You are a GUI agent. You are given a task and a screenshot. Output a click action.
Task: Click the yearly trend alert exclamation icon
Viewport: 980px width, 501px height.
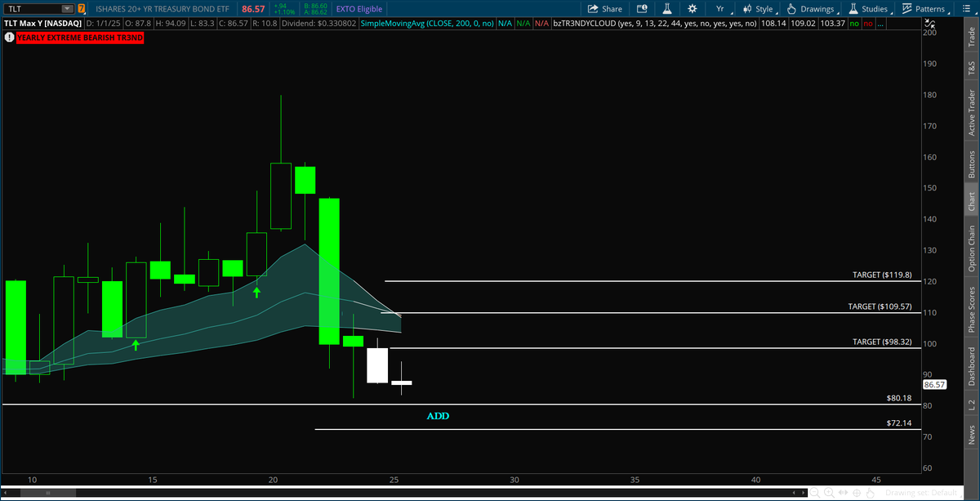pos(8,38)
